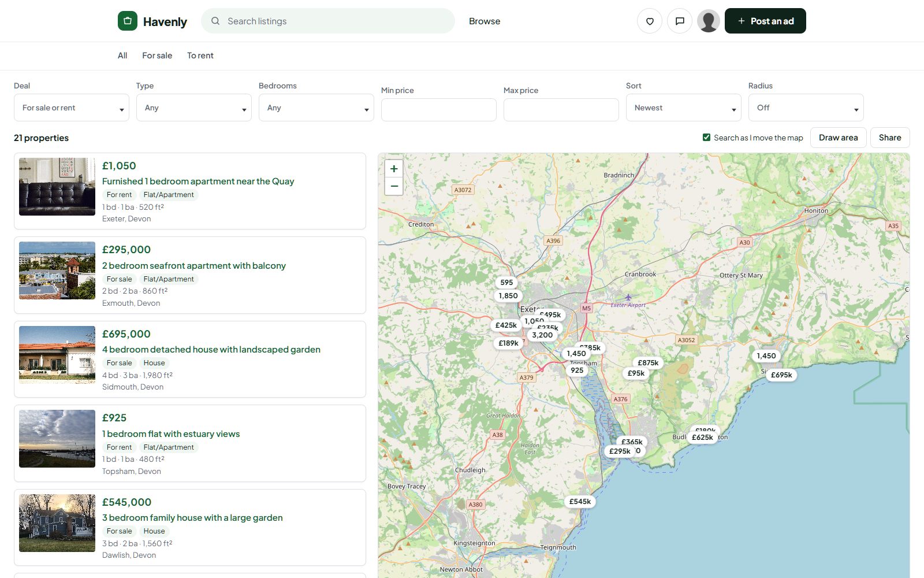This screenshot has width=924, height=578.
Task: Open the 3 bedroom family house title
Action: coord(192,518)
